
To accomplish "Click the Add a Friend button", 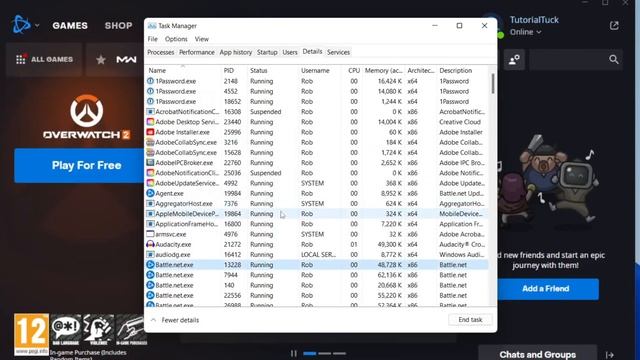I will 548,289.
